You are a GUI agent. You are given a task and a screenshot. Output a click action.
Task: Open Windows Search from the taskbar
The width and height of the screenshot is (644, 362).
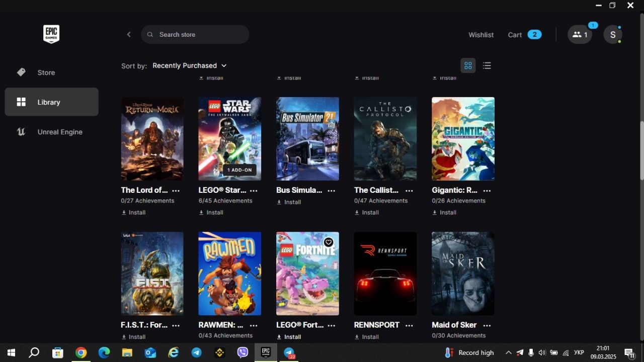(x=34, y=352)
